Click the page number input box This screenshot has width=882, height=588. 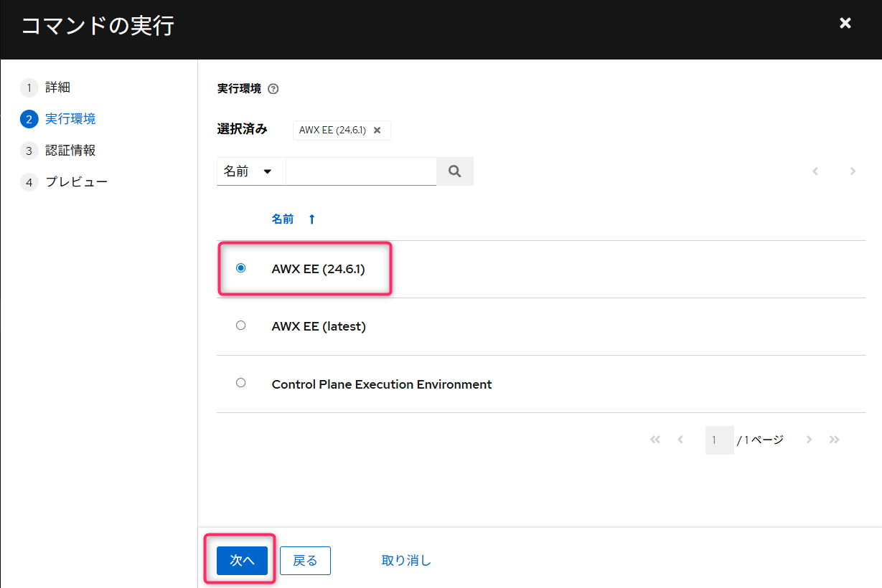click(x=719, y=440)
